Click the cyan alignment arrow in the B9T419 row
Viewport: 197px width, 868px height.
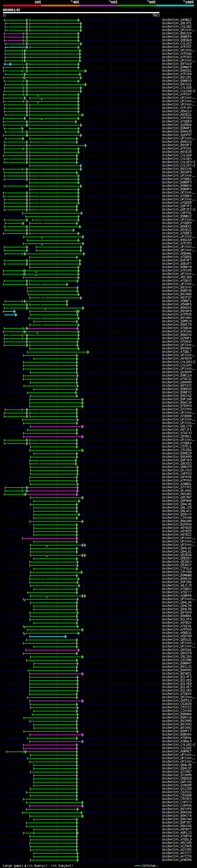click(x=8, y=64)
